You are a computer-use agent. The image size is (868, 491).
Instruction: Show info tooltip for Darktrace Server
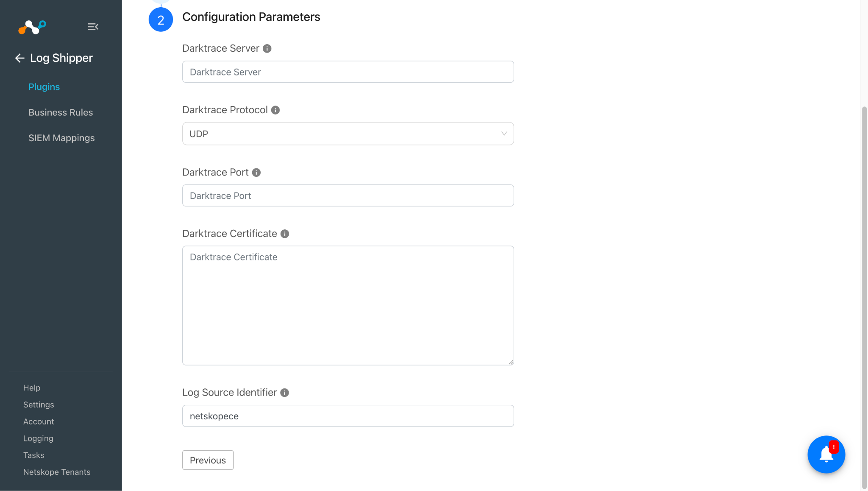pos(267,48)
